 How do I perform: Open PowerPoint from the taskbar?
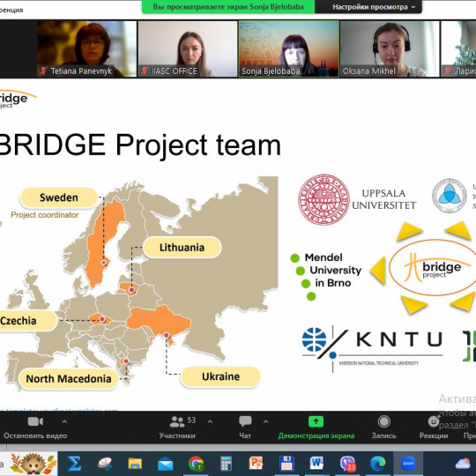click(257, 464)
